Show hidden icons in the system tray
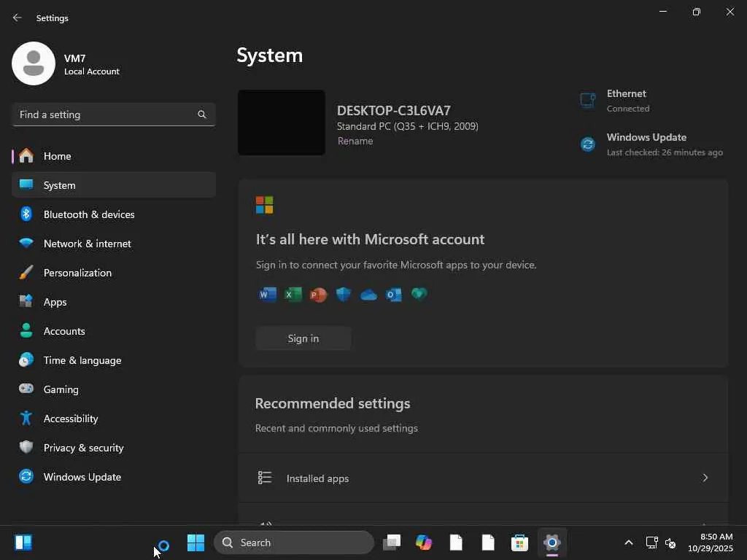 click(x=629, y=542)
